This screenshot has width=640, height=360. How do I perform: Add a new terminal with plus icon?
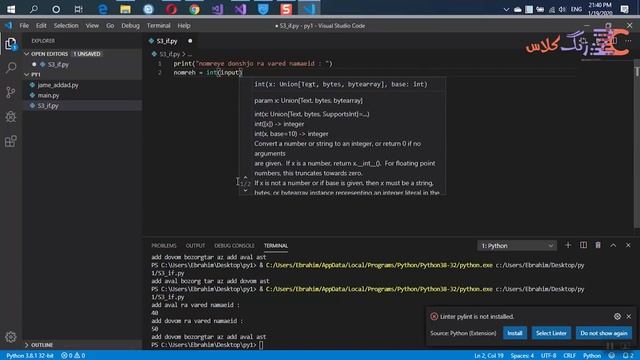point(568,245)
